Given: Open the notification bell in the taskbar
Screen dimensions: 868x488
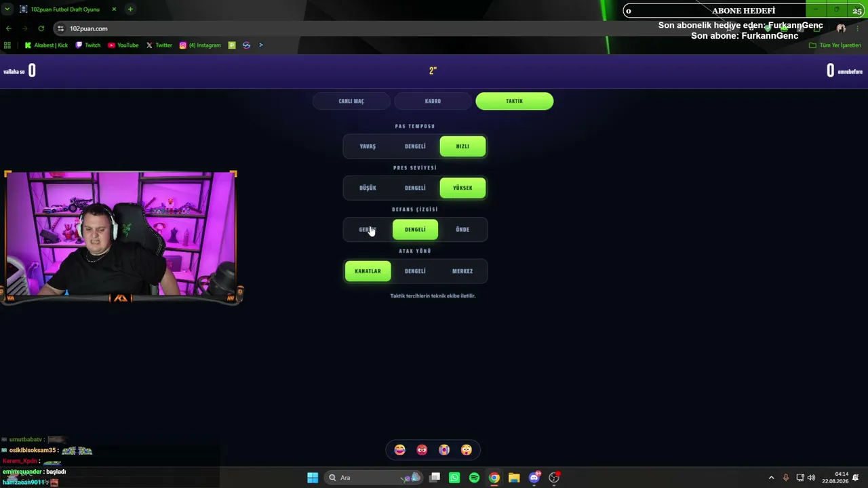Looking at the screenshot, I should pos(856,478).
